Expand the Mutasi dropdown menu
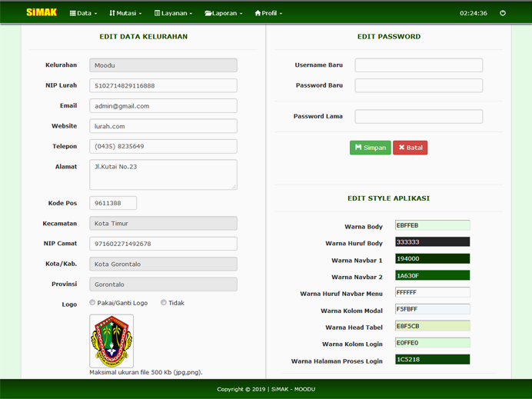Image resolution: width=532 pixels, height=399 pixels. tap(128, 13)
